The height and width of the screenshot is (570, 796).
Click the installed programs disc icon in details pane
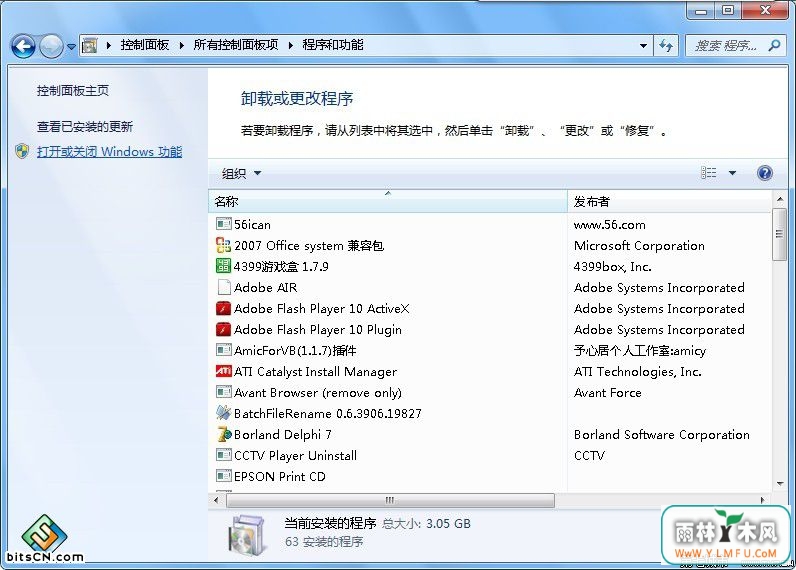point(247,534)
